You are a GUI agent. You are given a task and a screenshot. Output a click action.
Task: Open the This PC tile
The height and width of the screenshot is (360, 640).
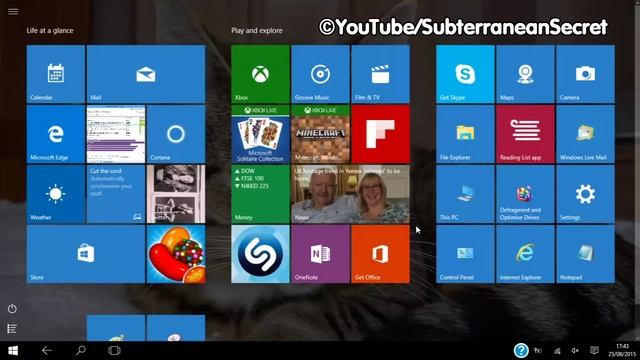pos(465,194)
